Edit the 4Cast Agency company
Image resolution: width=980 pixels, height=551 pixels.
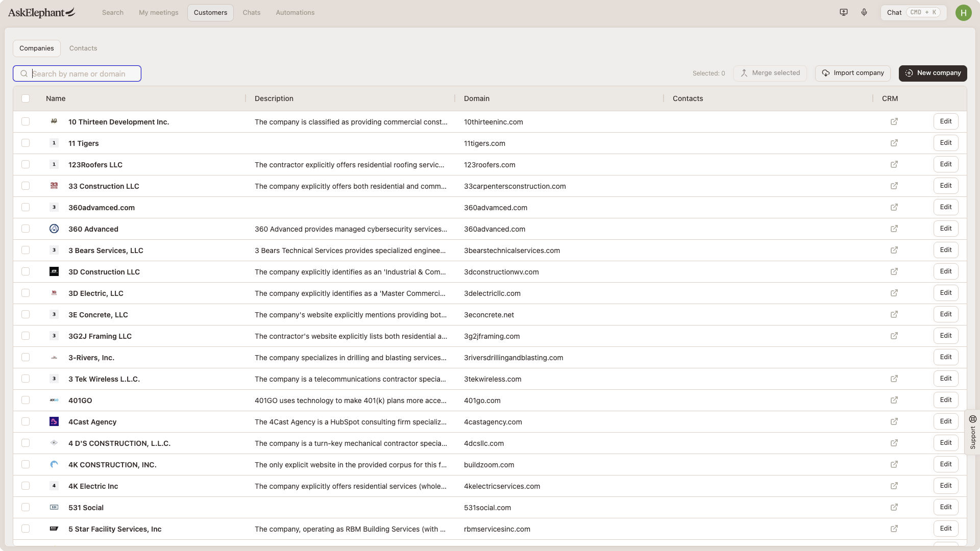pos(946,421)
